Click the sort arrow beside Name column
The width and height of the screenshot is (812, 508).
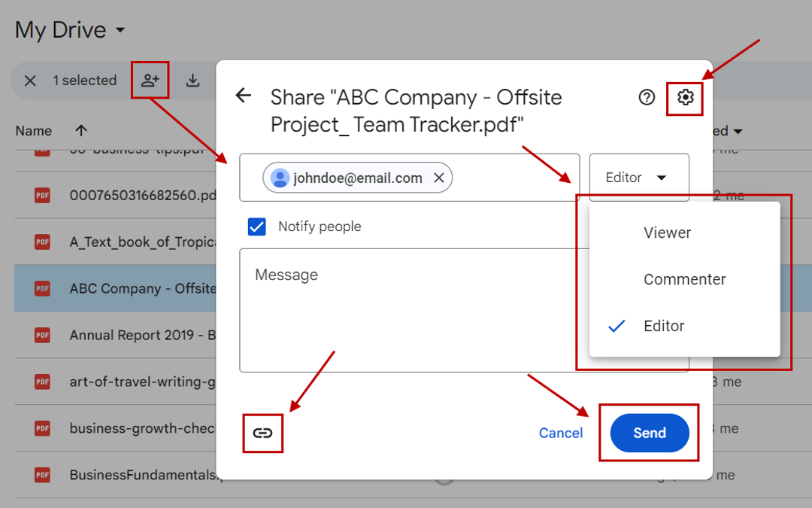(80, 130)
